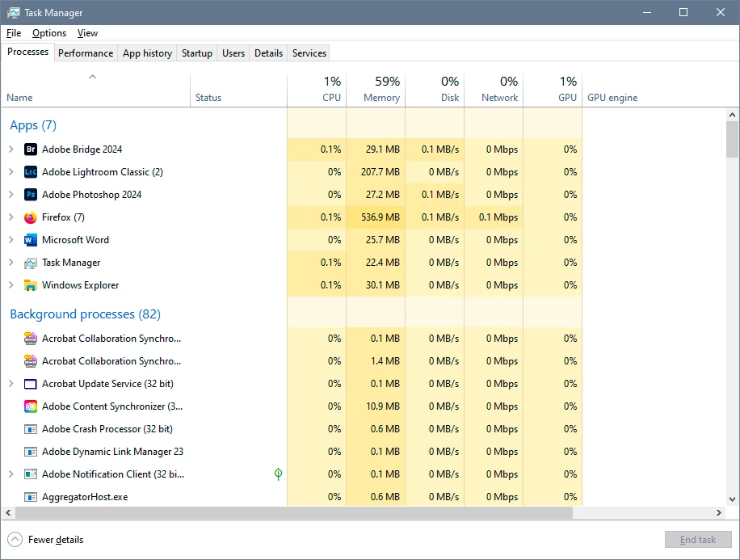Select the Firefox 0.1 Mbps network cell

[494, 217]
